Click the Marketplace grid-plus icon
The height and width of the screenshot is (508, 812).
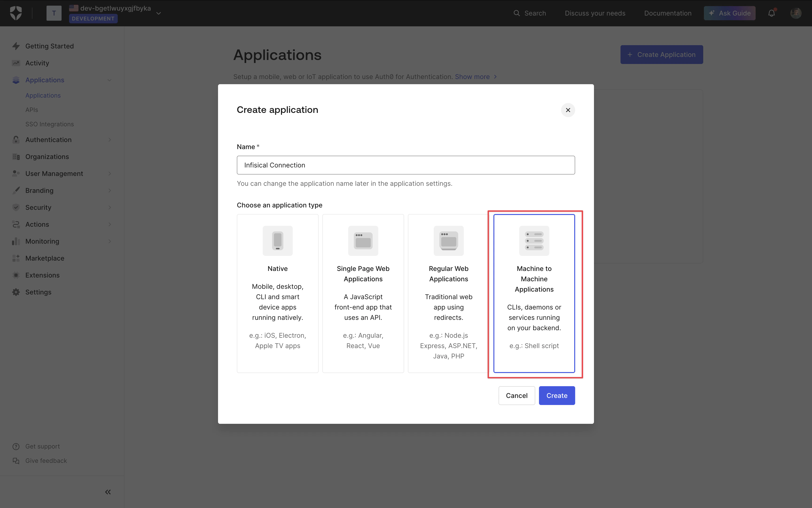tap(16, 258)
